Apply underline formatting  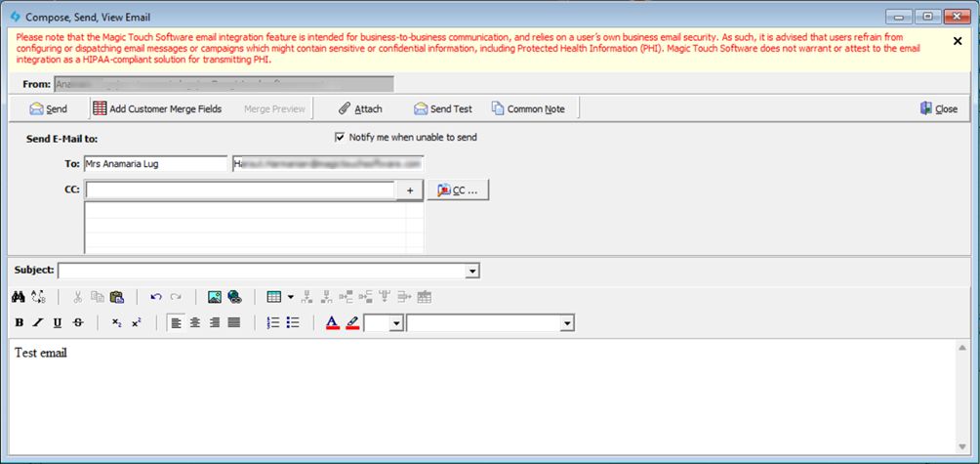pos(58,322)
